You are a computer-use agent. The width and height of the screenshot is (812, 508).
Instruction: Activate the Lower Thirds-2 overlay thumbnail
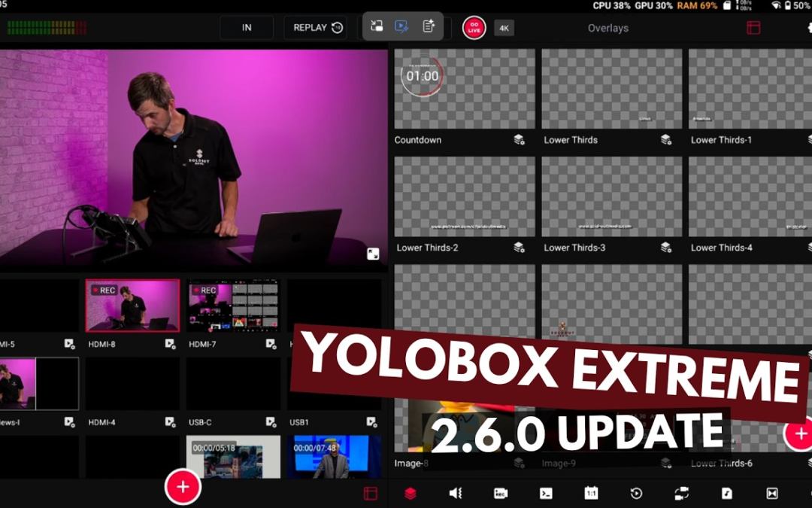(x=465, y=197)
